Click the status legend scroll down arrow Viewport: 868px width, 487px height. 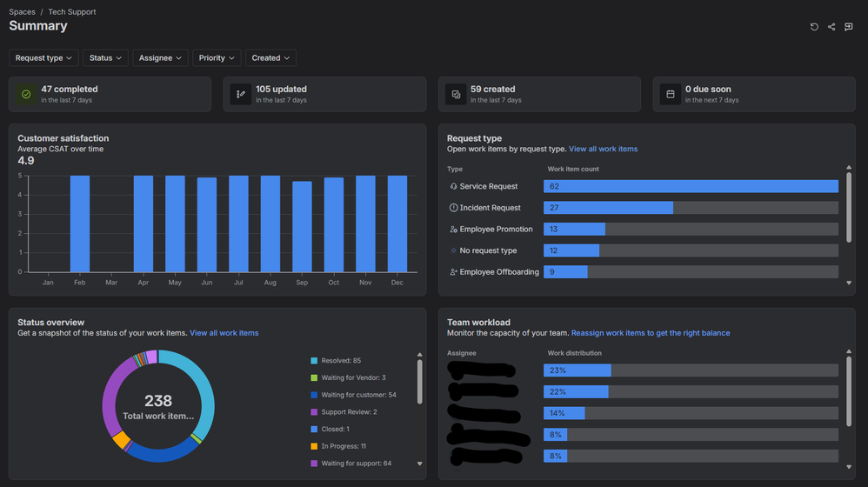[x=419, y=464]
